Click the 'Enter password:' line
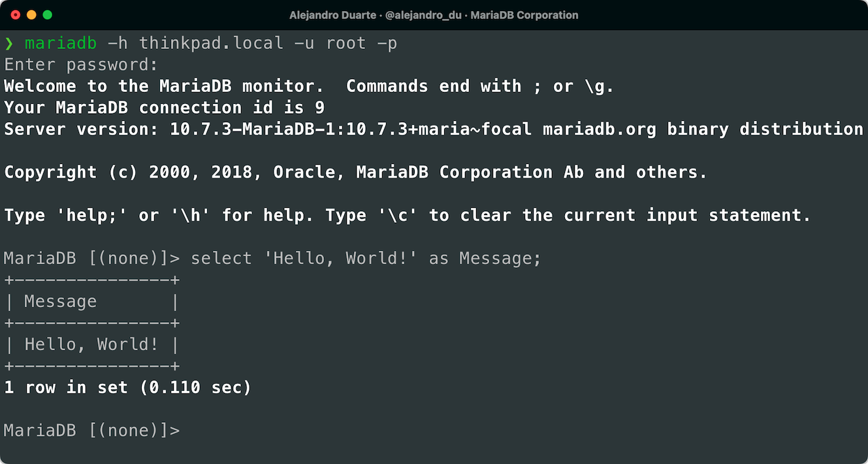This screenshot has height=464, width=868. coord(81,65)
